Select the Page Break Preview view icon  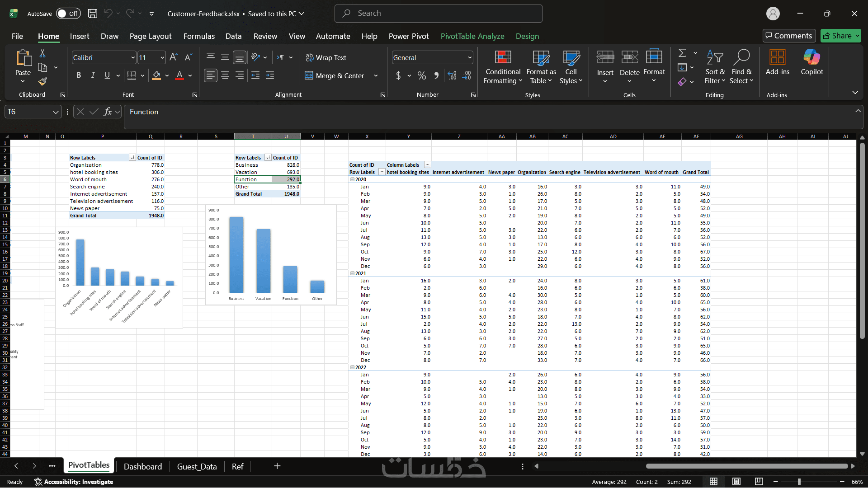pos(759,482)
